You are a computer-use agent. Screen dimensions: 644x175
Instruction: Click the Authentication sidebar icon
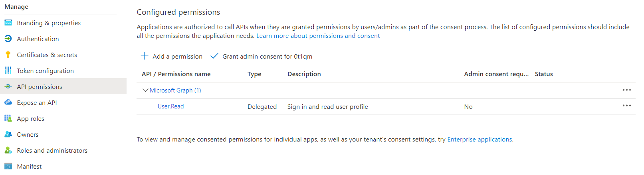(8, 39)
